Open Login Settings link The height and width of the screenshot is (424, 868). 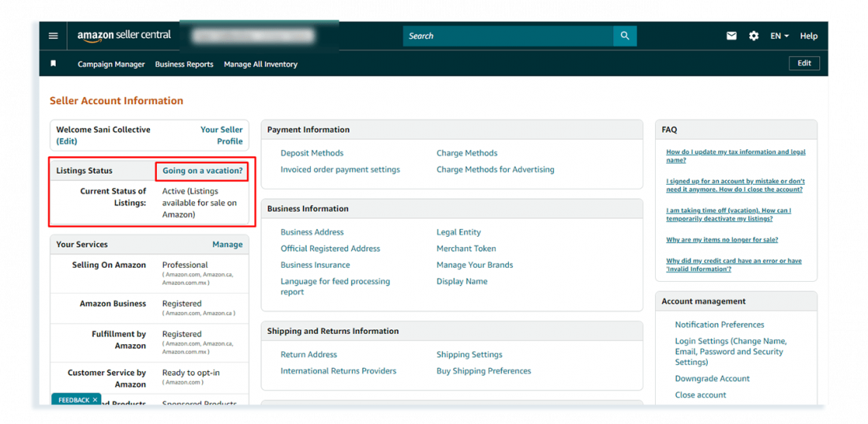click(730, 351)
